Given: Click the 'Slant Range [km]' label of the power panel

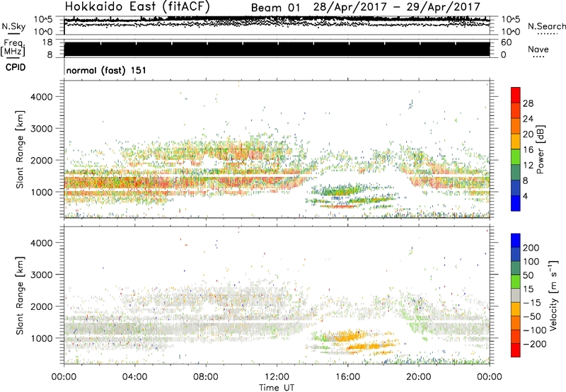Looking at the screenshot, I should coord(20,149).
